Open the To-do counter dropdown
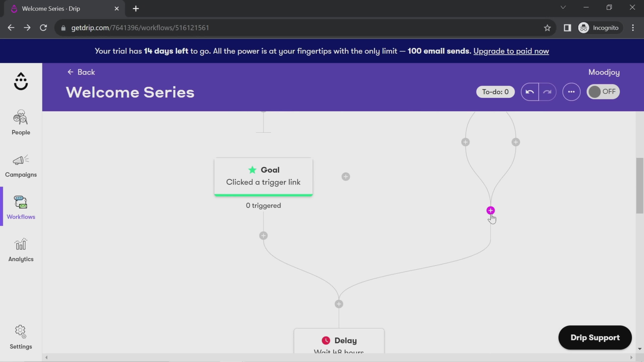This screenshot has height=362, width=644. [x=495, y=92]
